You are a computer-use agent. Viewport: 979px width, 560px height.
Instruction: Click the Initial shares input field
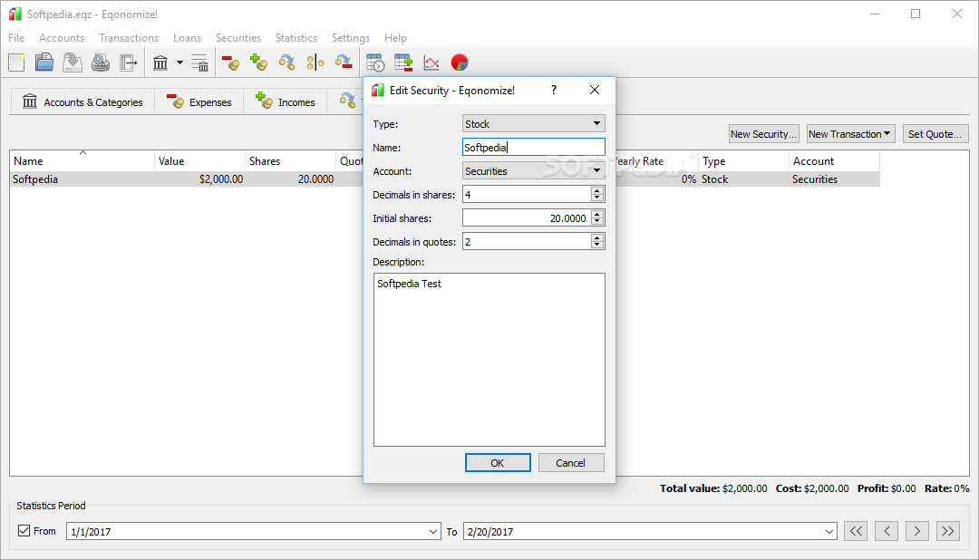click(x=527, y=217)
